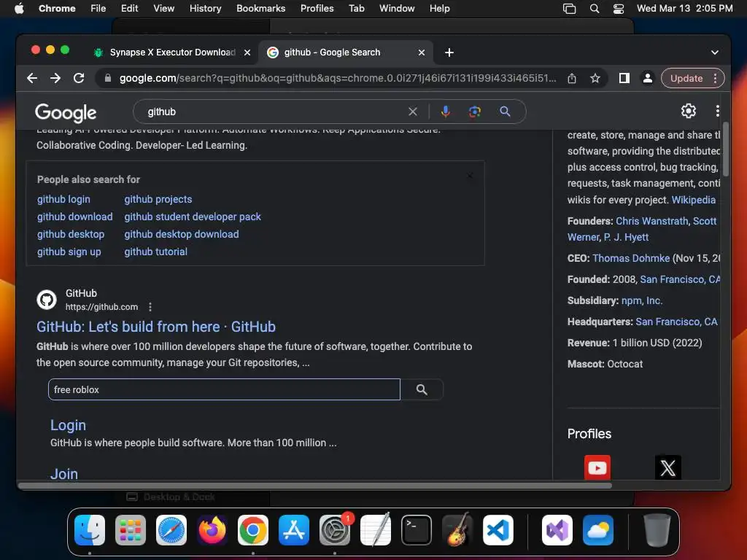Open the Profiles menu in menu bar
The width and height of the screenshot is (747, 560).
[317, 8]
